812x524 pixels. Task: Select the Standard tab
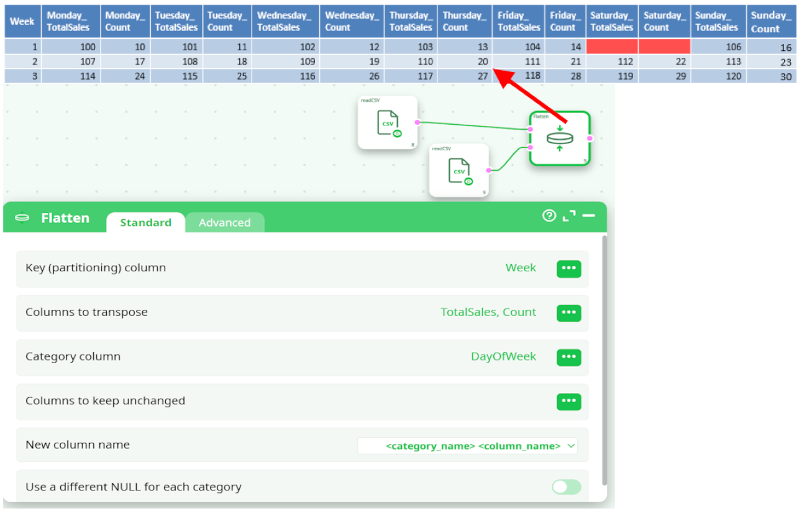point(145,222)
